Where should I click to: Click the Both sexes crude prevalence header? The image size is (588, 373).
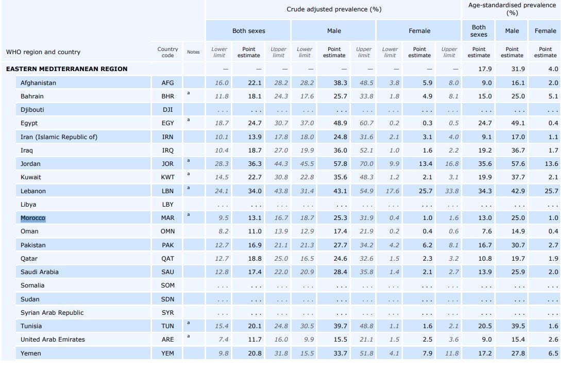tap(248, 31)
